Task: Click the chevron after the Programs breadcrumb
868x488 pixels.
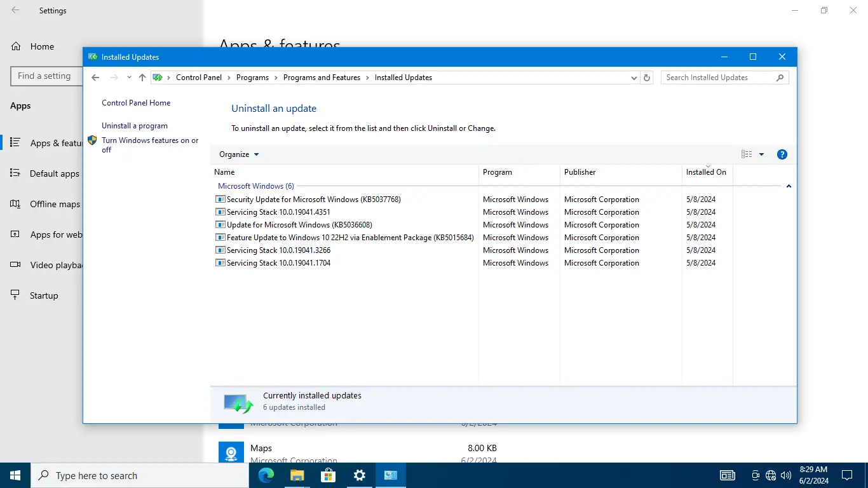Action: pos(276,78)
